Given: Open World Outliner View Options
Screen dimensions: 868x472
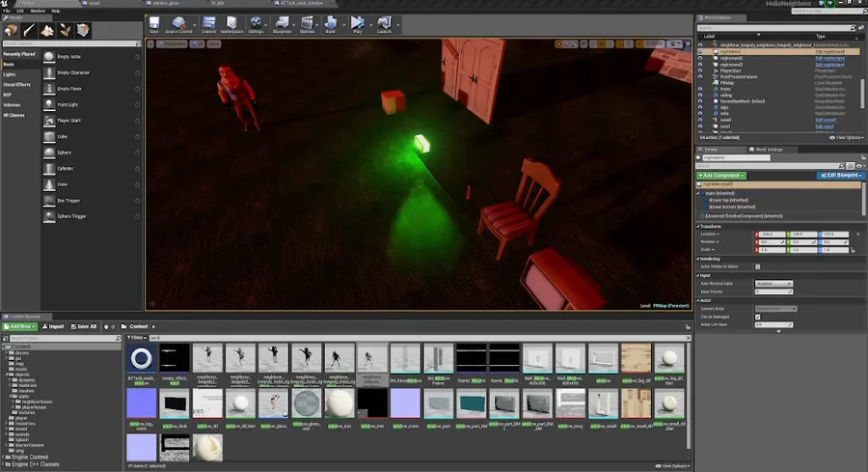Looking at the screenshot, I should (847, 138).
